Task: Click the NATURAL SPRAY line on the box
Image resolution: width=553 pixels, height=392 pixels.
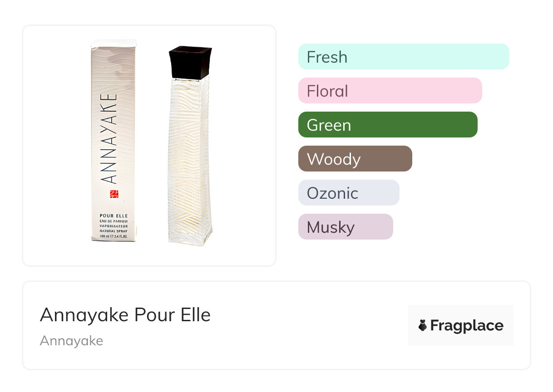Action: 114,231
